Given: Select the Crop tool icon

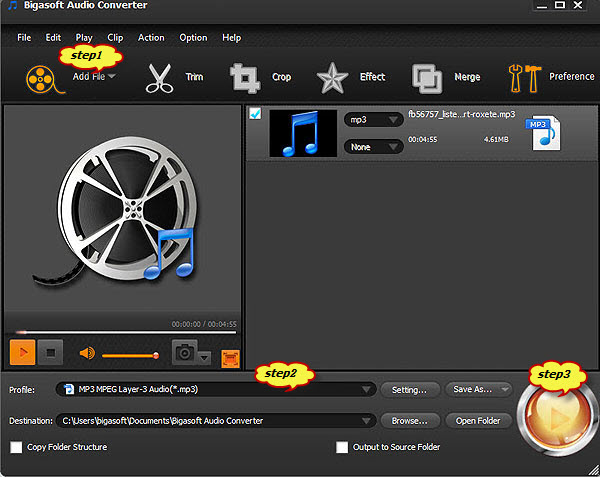Looking at the screenshot, I should (x=245, y=78).
